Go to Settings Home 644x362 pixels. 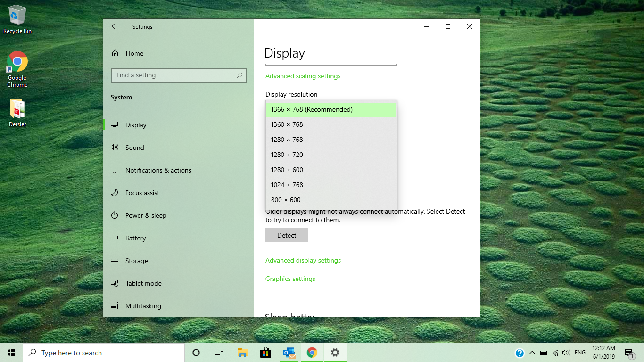(x=134, y=54)
